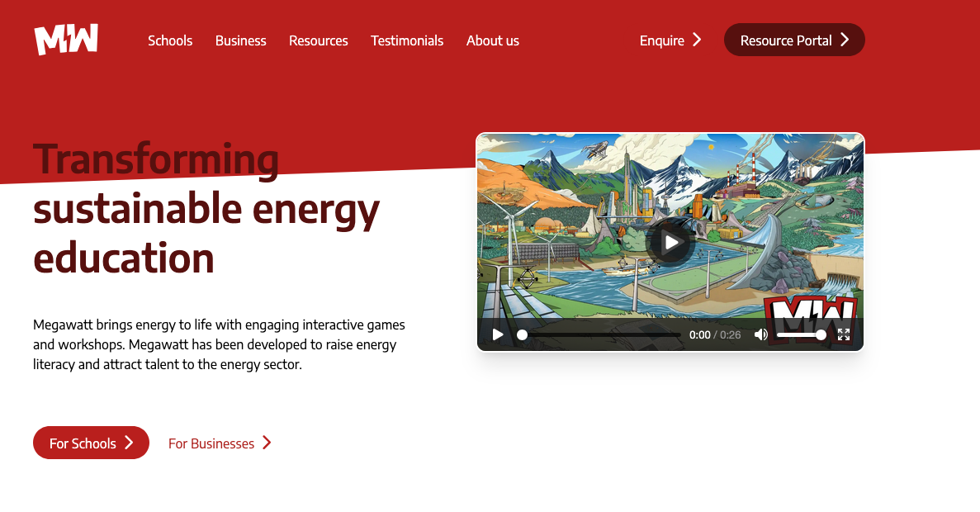The image size is (980, 512).
Task: Follow the For Businesses link
Action: coord(211,443)
